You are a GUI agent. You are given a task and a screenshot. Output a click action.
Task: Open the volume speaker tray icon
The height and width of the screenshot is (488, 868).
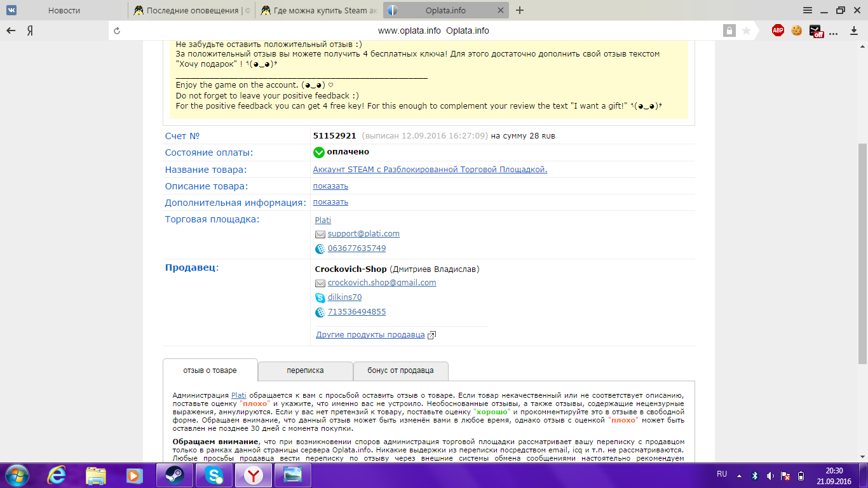[x=770, y=475]
